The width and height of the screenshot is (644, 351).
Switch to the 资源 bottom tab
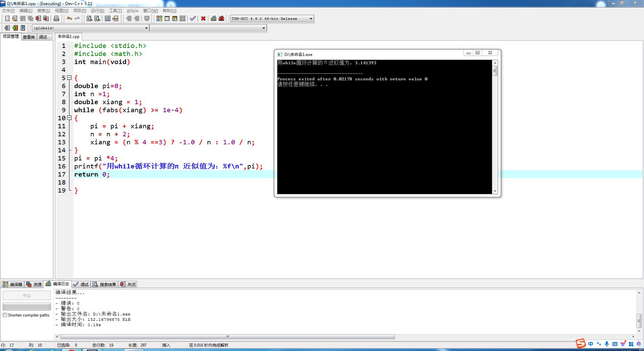[x=34, y=284]
